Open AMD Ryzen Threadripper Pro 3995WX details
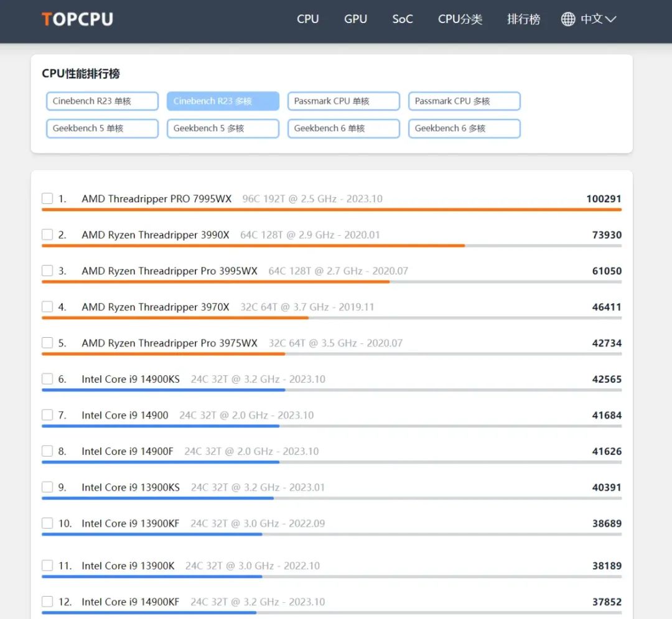The height and width of the screenshot is (619, 672). [x=170, y=271]
